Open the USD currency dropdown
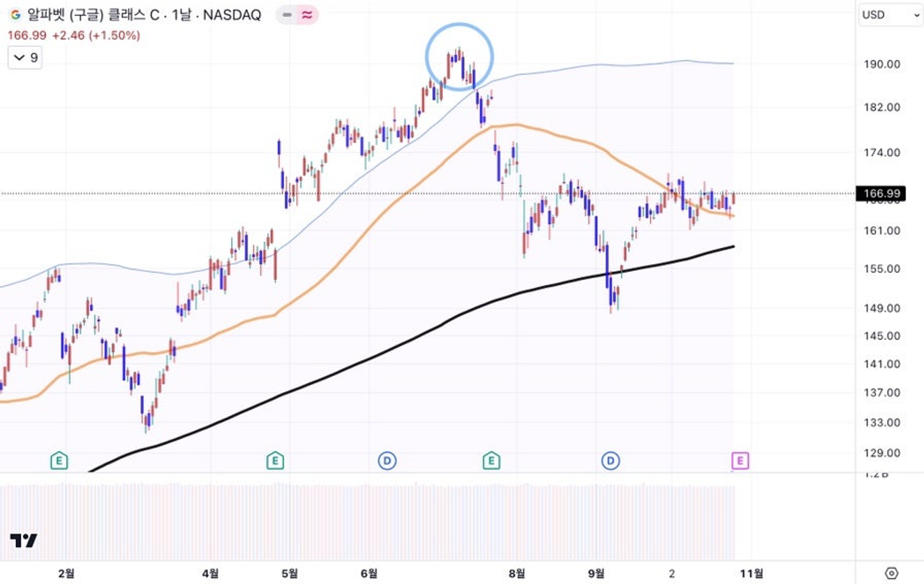 890,15
